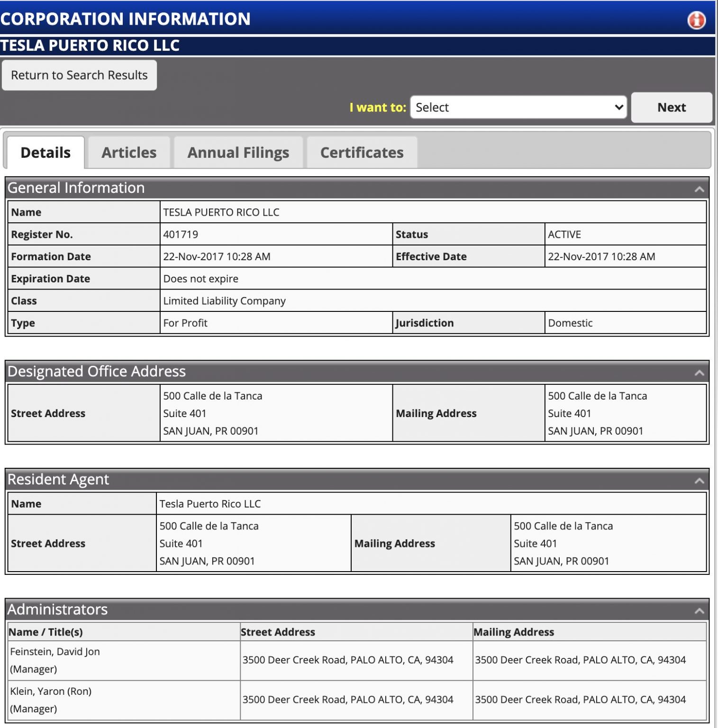Click the Designated Office street address value

point(213,413)
